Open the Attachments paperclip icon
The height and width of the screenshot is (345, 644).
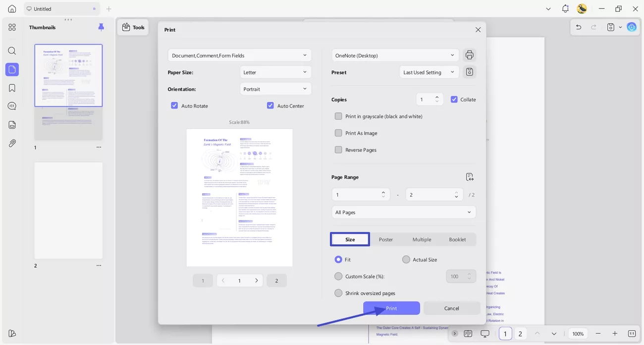(x=12, y=143)
